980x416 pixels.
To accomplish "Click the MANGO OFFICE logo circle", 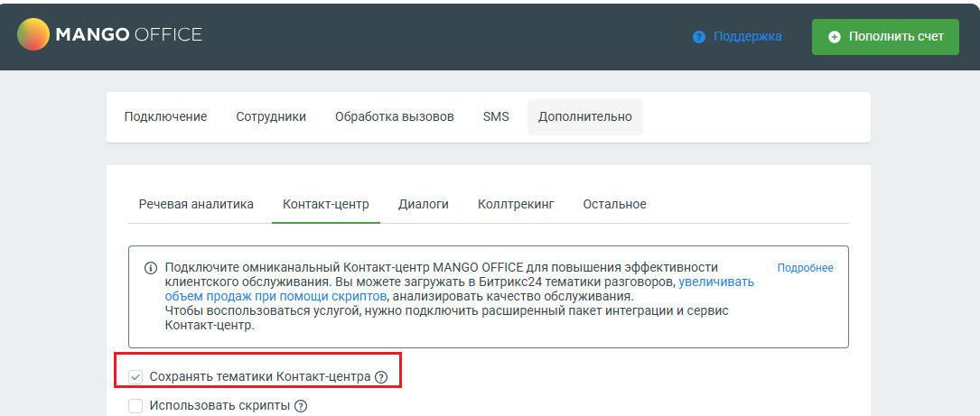I will coord(33,34).
